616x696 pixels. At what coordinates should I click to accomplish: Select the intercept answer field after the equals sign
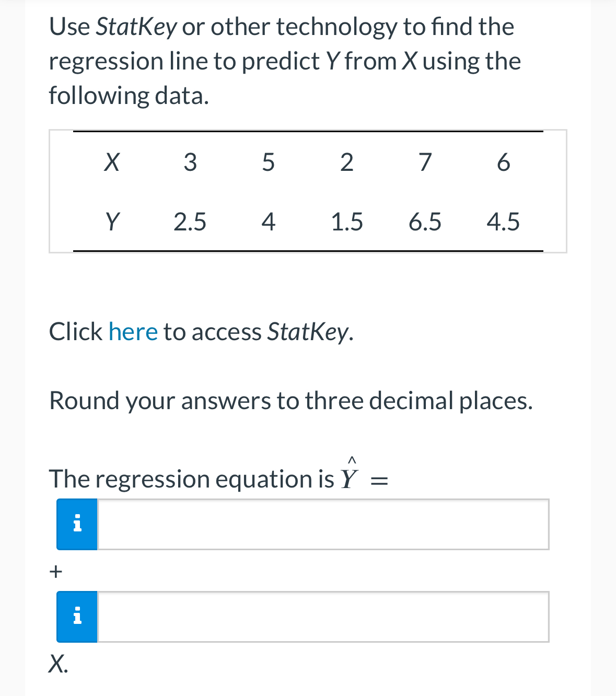click(323, 524)
